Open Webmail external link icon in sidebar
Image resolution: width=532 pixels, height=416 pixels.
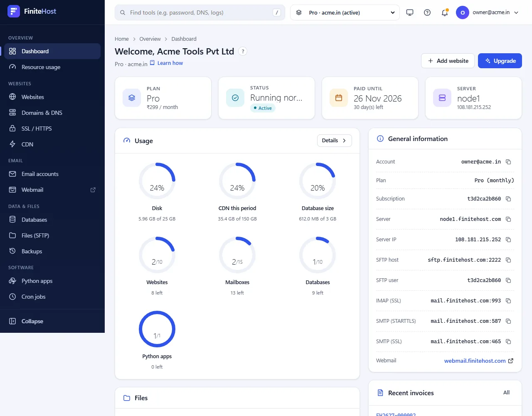pos(93,190)
